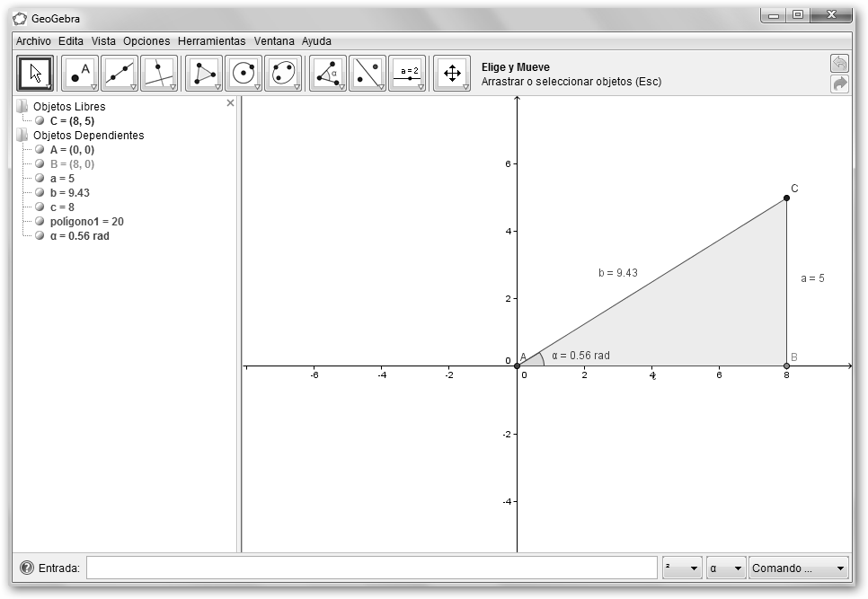
Task: Select the Polygon tool
Action: point(204,74)
